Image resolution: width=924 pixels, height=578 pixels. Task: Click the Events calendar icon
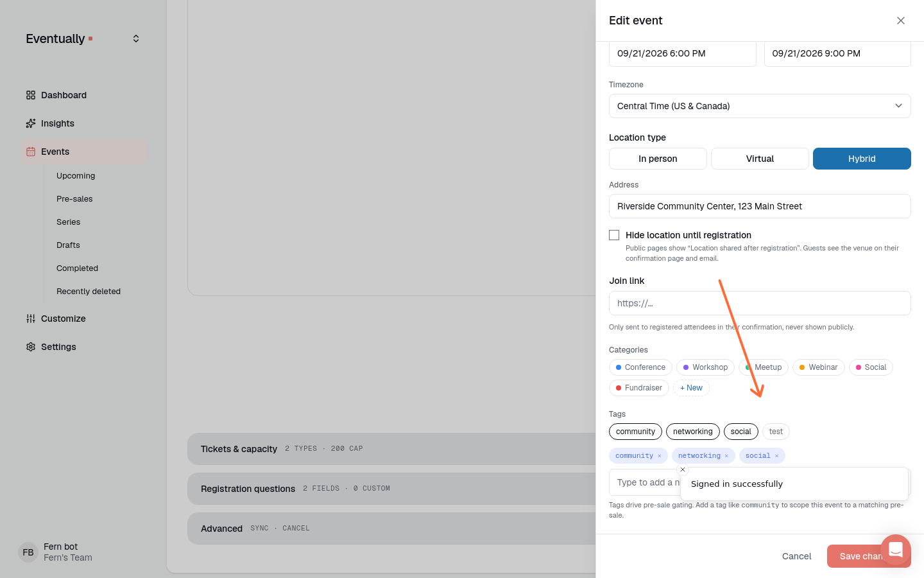(31, 152)
